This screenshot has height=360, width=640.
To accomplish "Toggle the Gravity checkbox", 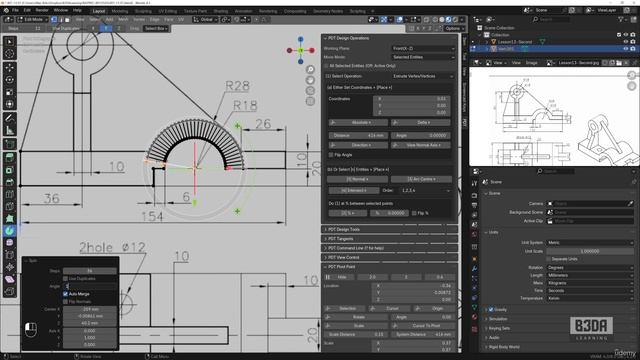I will point(491,310).
